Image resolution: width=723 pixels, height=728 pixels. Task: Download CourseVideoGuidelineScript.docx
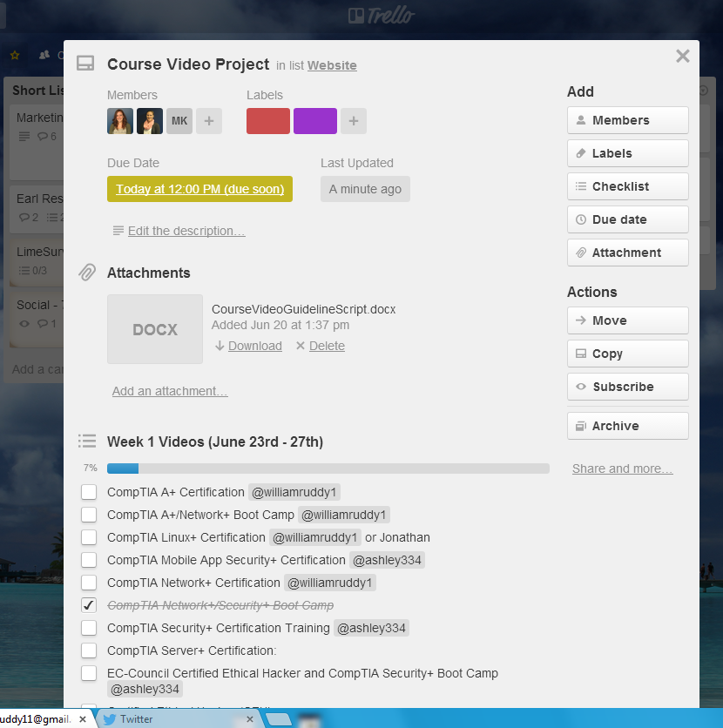coord(255,346)
